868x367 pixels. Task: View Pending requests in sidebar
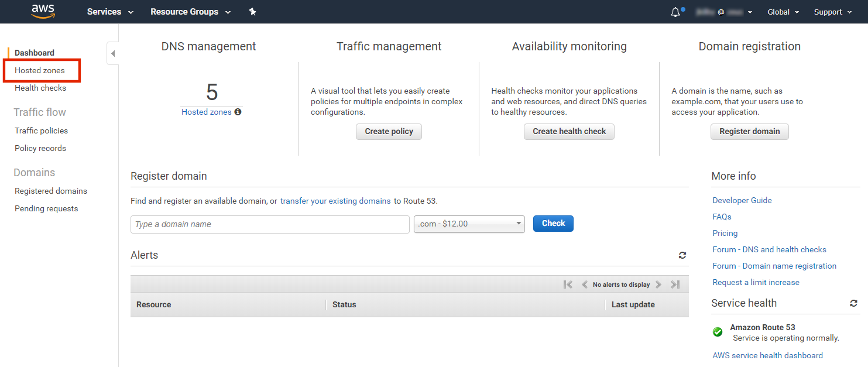(46, 208)
